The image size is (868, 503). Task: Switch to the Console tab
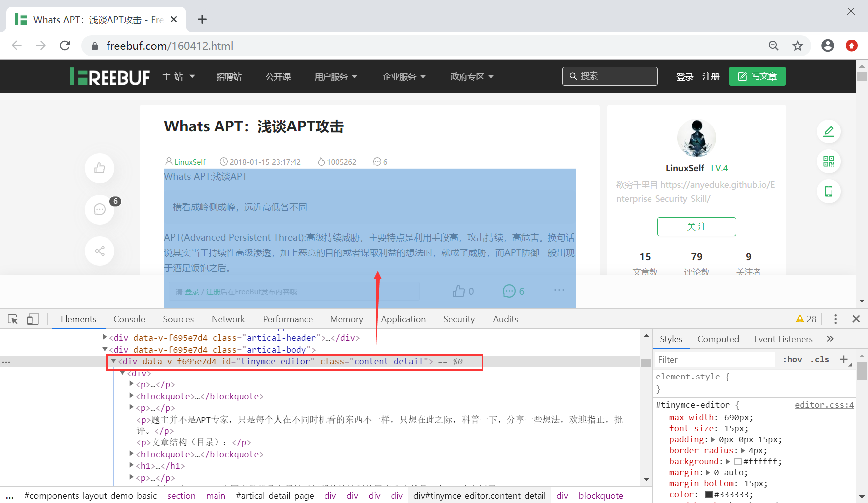(x=129, y=319)
